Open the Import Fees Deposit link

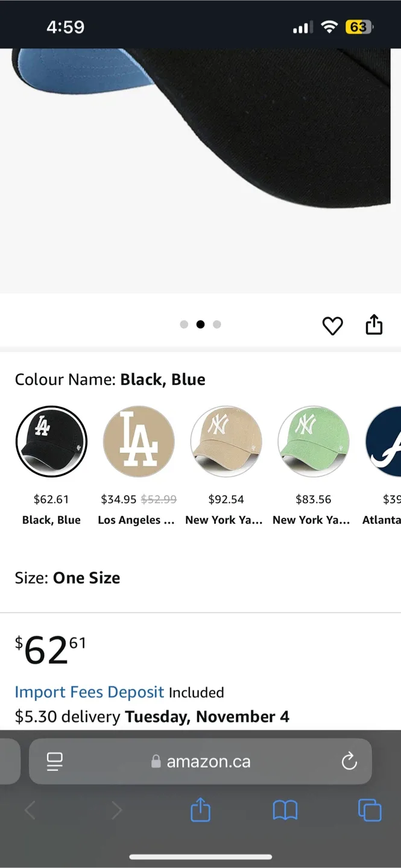coord(89,692)
